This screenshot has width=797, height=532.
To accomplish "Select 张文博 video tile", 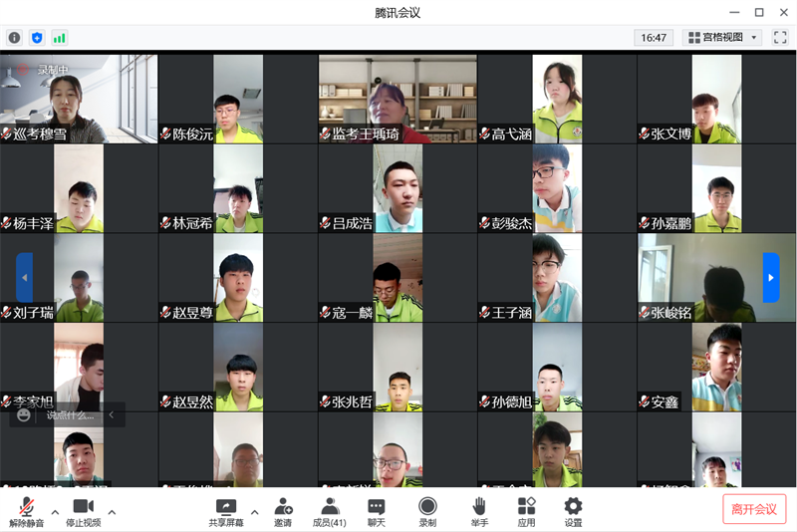I will coord(716,99).
